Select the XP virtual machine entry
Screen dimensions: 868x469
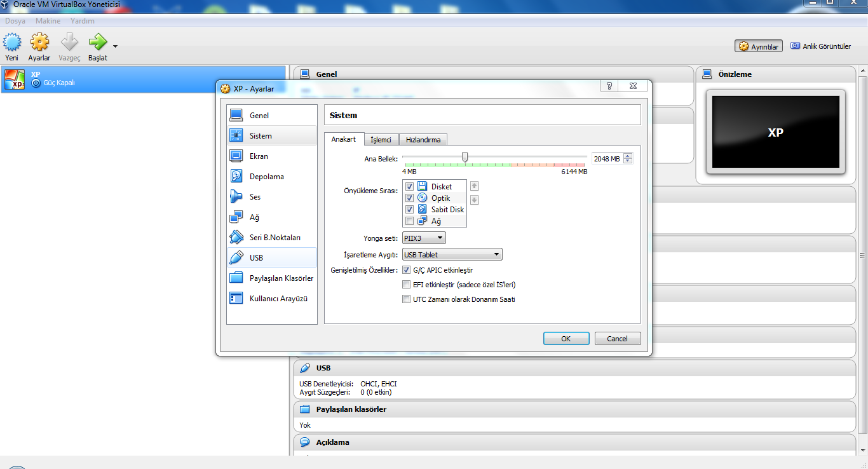pyautogui.click(x=143, y=79)
